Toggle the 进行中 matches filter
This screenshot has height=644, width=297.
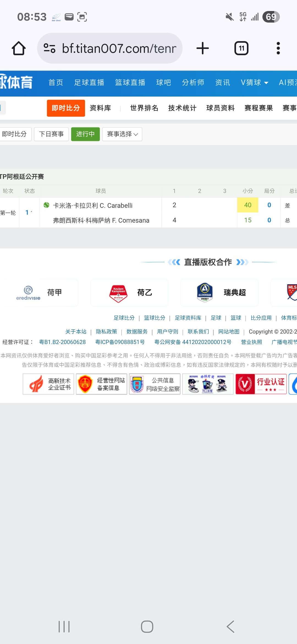pyautogui.click(x=85, y=134)
